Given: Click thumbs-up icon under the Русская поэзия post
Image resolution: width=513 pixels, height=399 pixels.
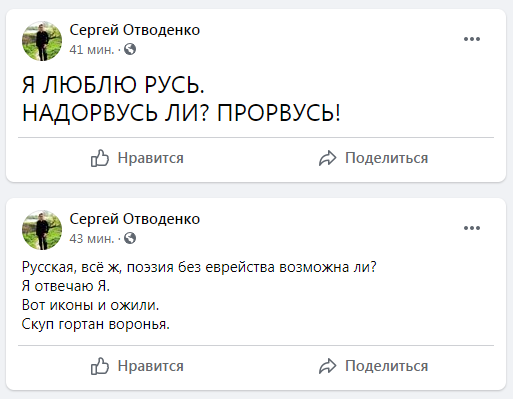Looking at the screenshot, I should click(100, 366).
